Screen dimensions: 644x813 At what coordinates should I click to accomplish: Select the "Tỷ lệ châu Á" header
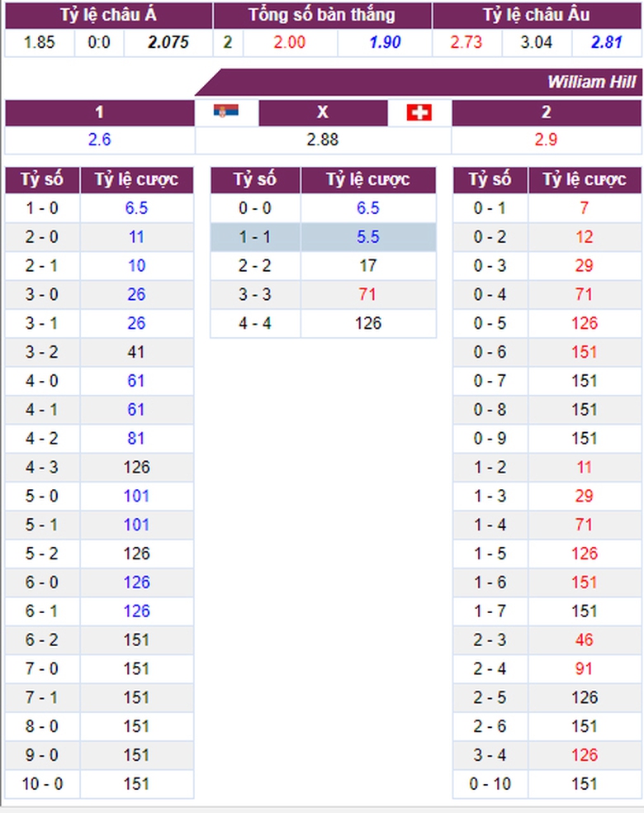(x=108, y=15)
